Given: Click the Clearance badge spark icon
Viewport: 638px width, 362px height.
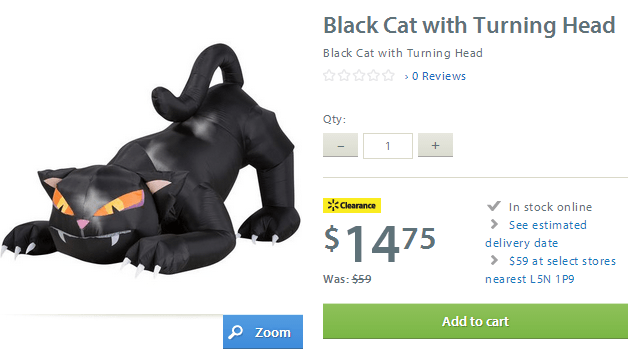Looking at the screenshot, I should point(333,205).
